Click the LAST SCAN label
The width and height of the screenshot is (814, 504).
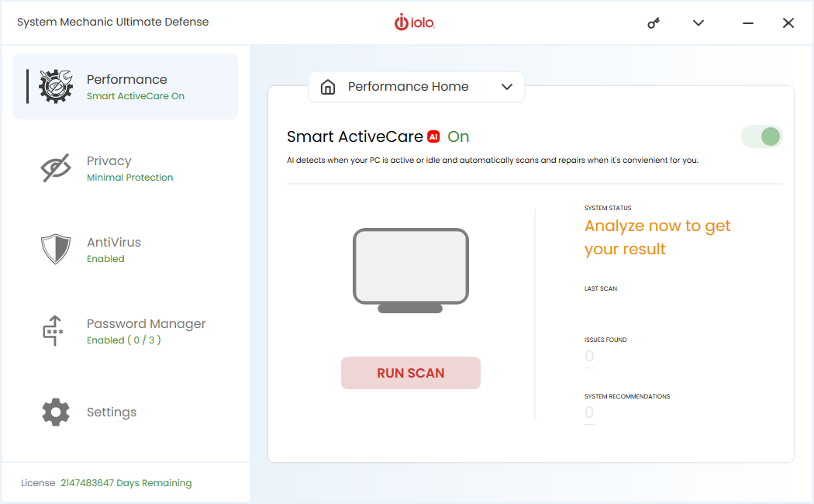coord(601,288)
